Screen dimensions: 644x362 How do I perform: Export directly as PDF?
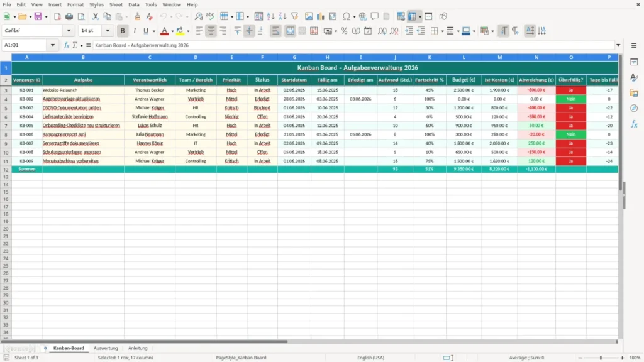click(57, 16)
